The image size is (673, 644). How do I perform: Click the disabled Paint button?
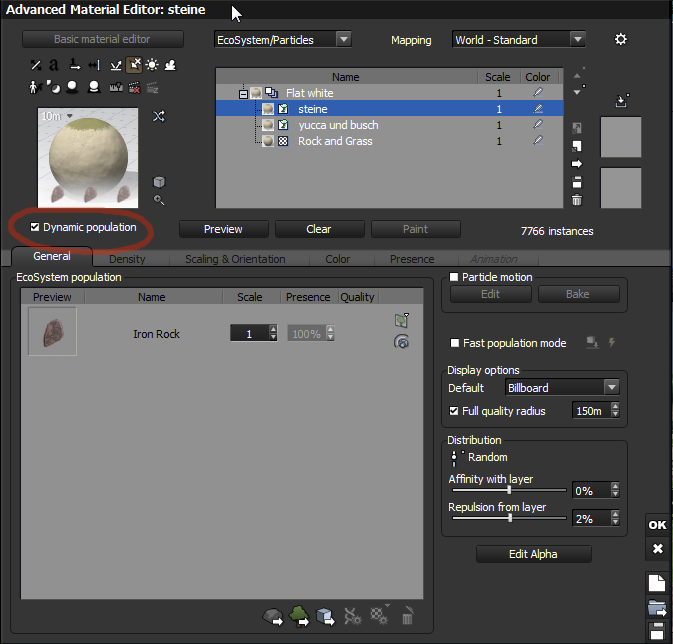coord(415,229)
